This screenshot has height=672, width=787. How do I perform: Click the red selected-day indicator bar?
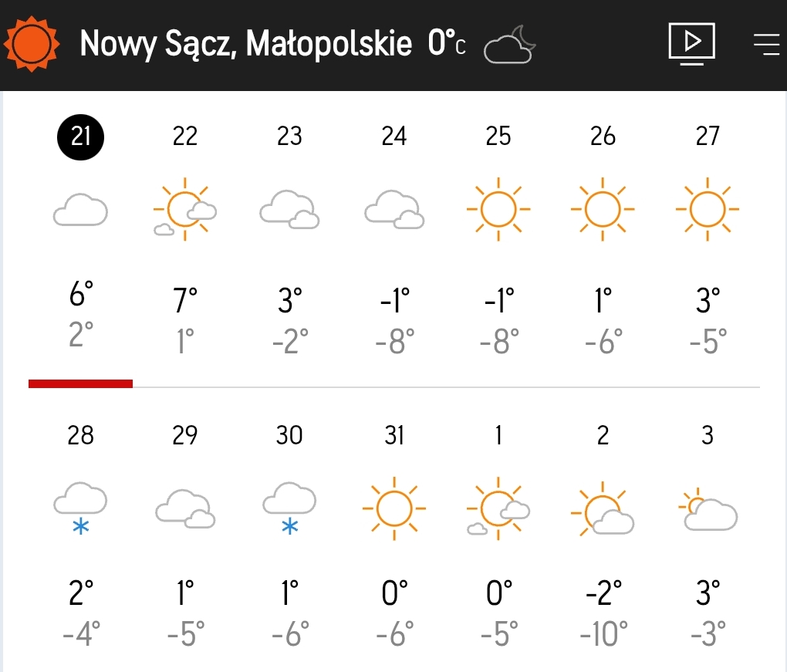pos(80,383)
